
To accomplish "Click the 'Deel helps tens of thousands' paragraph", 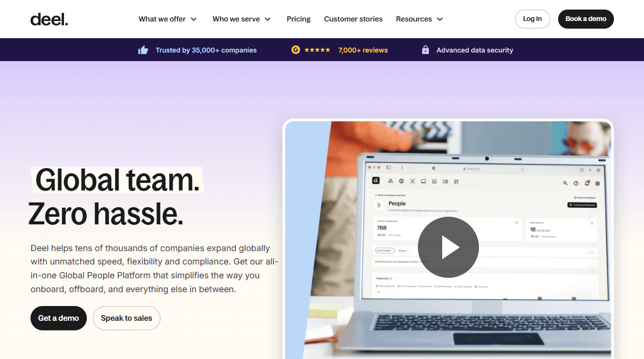I will [154, 268].
